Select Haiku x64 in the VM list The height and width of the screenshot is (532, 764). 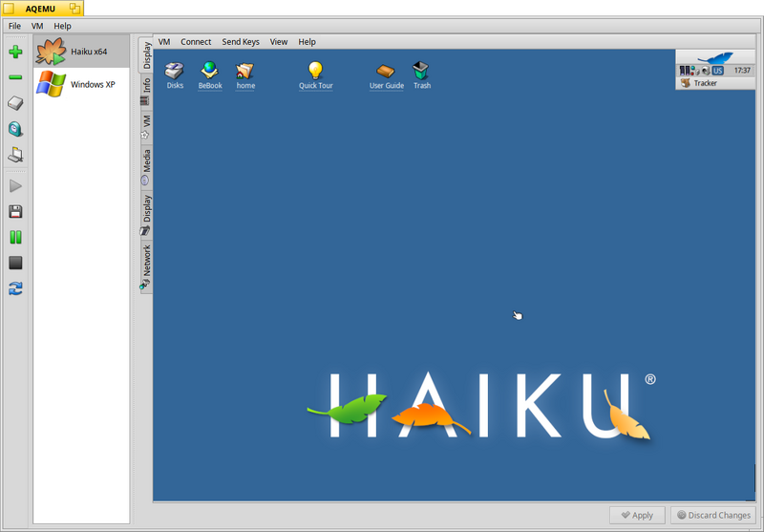[x=81, y=52]
